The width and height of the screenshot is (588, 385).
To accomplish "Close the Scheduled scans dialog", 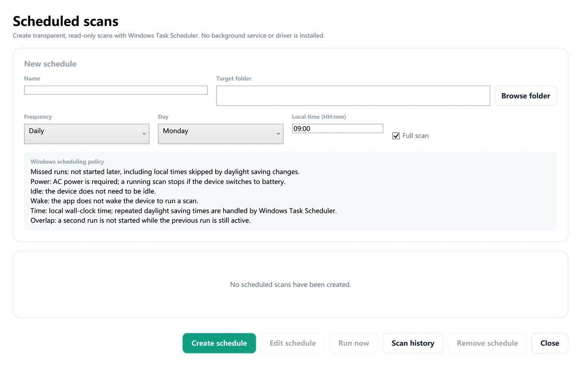I will pos(550,343).
